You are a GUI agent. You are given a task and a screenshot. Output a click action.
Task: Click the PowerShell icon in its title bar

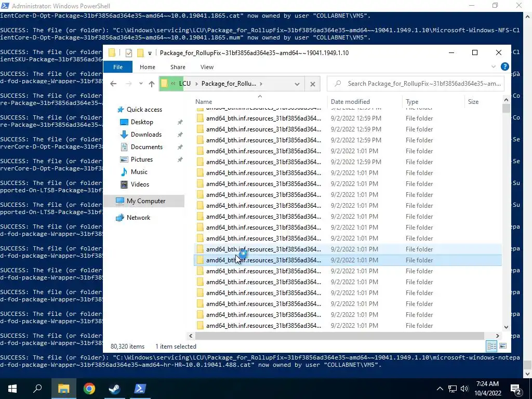(5, 6)
